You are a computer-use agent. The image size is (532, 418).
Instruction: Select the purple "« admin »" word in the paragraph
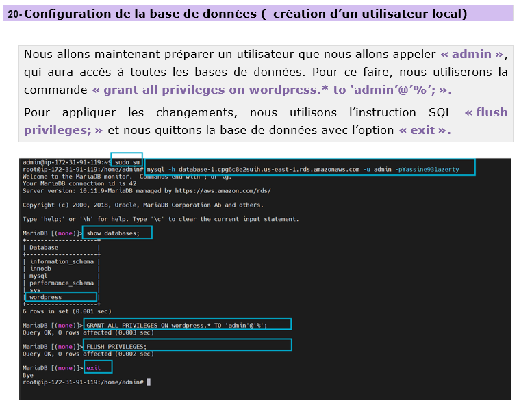[472, 54]
